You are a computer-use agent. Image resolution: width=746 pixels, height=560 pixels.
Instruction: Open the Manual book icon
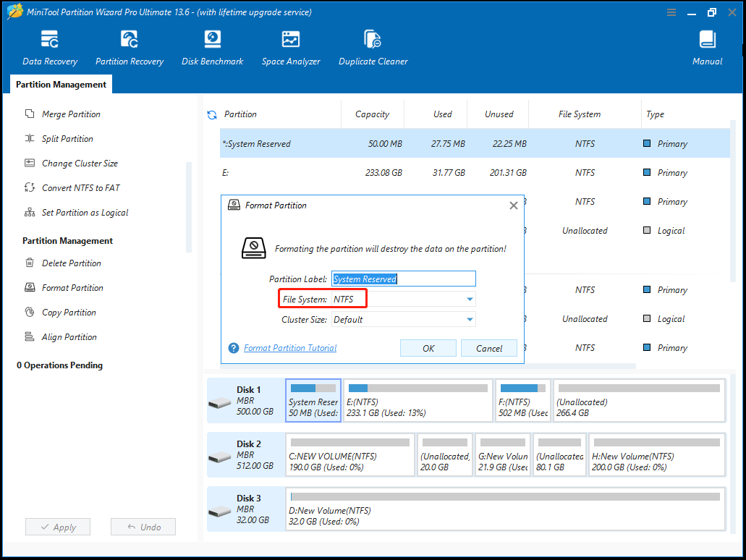[708, 40]
